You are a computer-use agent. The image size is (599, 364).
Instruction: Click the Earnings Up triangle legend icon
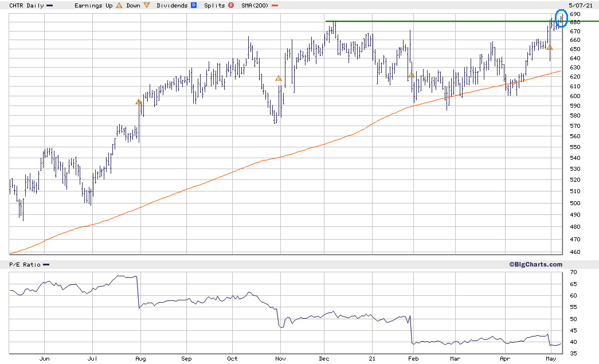[119, 5]
